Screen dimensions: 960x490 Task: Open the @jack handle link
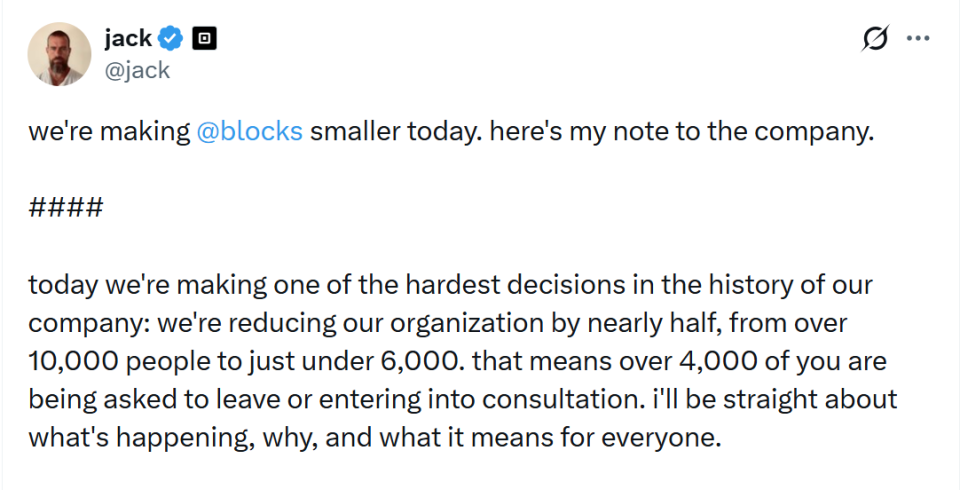[137, 70]
